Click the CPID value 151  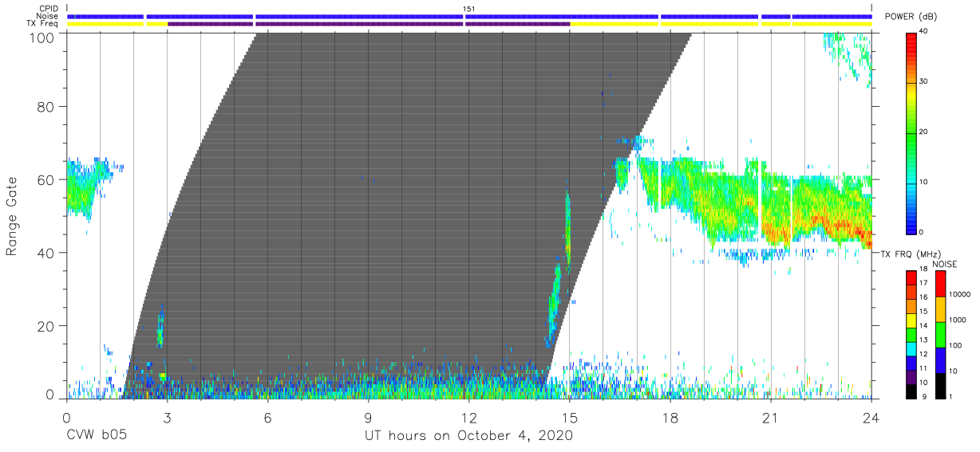click(469, 9)
